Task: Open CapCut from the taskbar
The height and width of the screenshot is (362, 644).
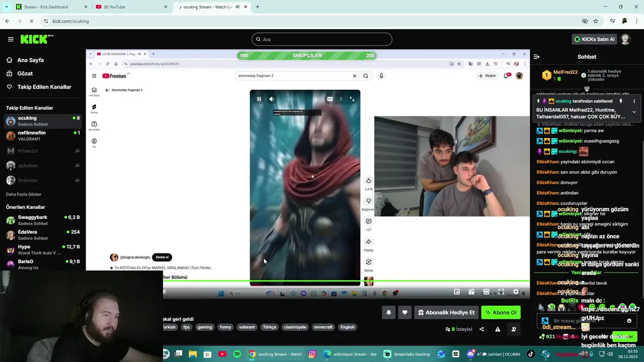Action: click(455, 354)
